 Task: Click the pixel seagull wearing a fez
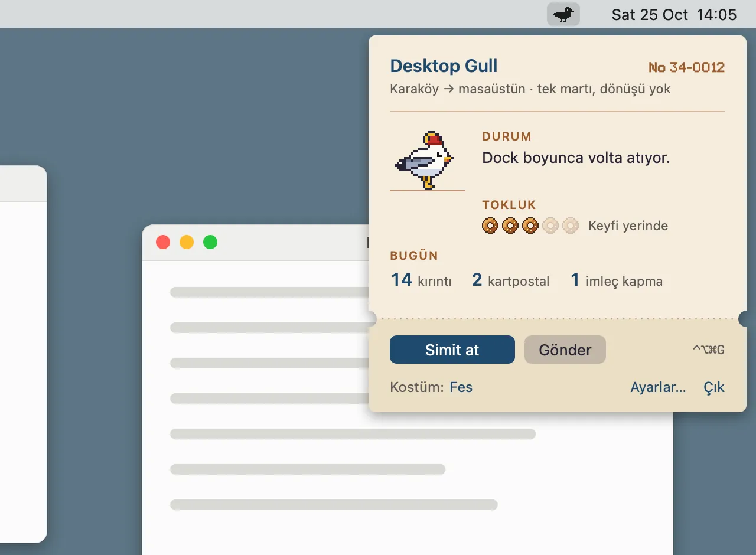tap(425, 160)
